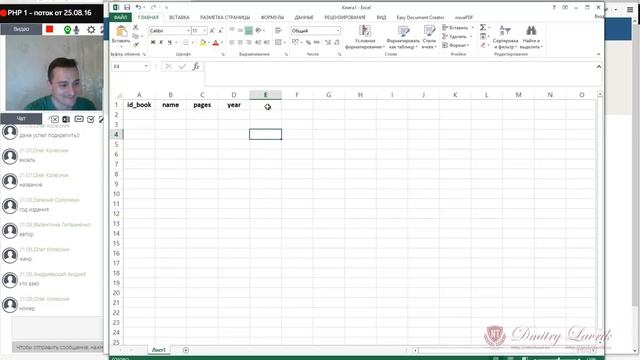Screen dimensions: 640x360
Task: Click the fx insert function icon
Action: click(196, 66)
